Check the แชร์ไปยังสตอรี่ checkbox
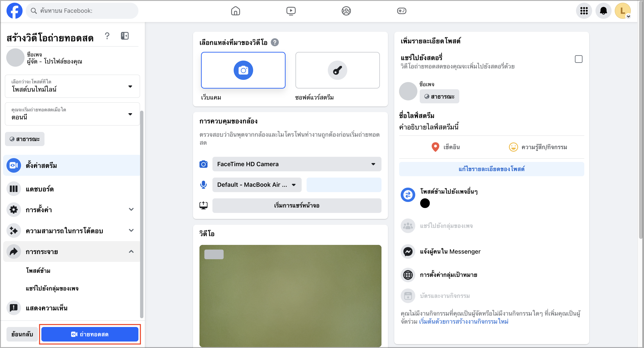Screen dimensions: 644x348 (578, 59)
